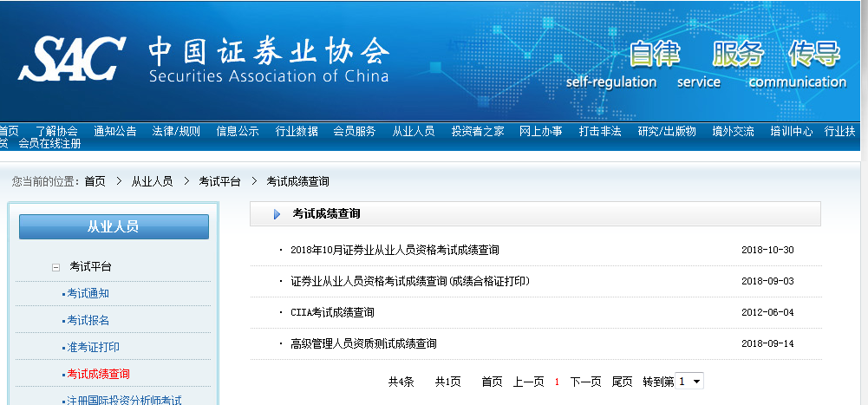Click breadcrumb link 考试平台

(x=219, y=181)
